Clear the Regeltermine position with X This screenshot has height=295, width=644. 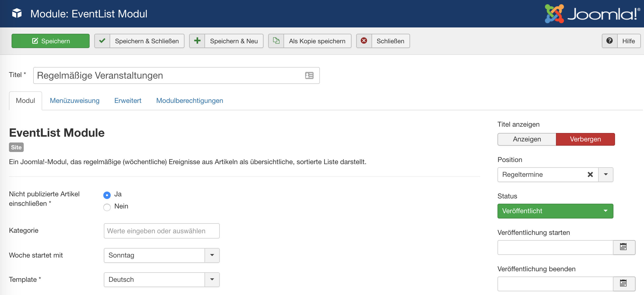590,174
